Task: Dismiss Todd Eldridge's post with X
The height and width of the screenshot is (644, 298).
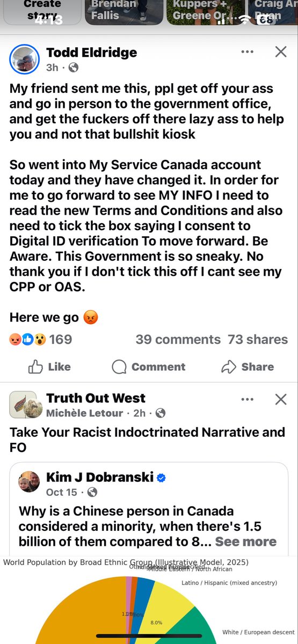Action: pos(281,52)
